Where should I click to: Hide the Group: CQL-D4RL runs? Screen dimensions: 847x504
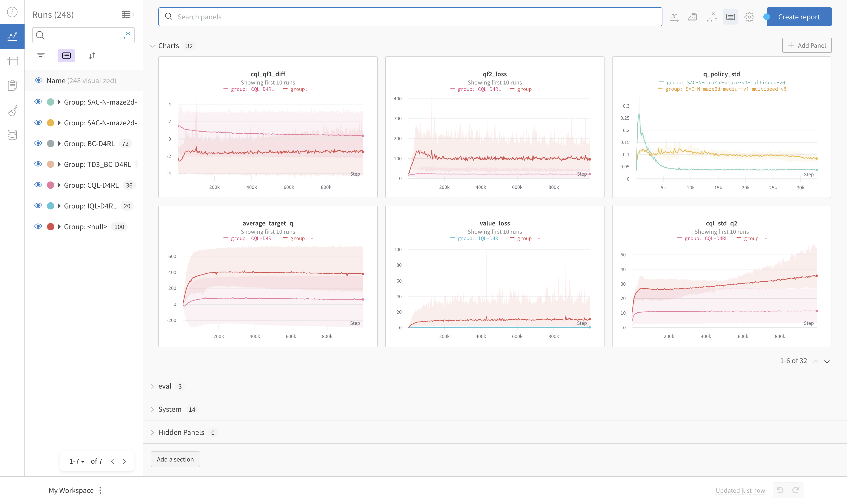38,185
